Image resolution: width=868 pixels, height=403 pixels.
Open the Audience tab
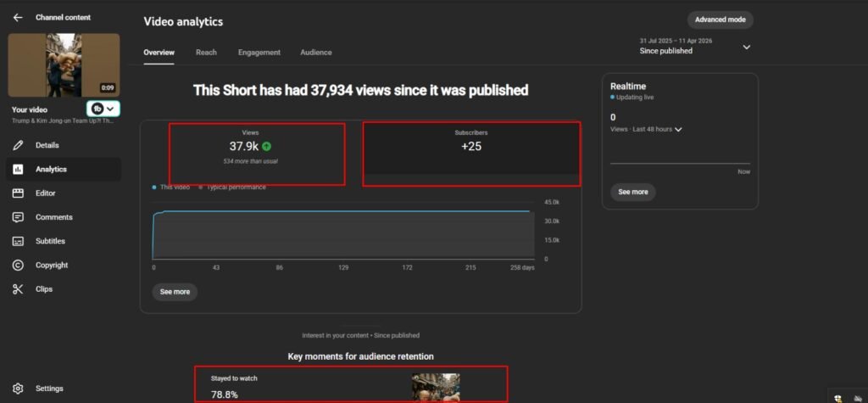pyautogui.click(x=315, y=53)
